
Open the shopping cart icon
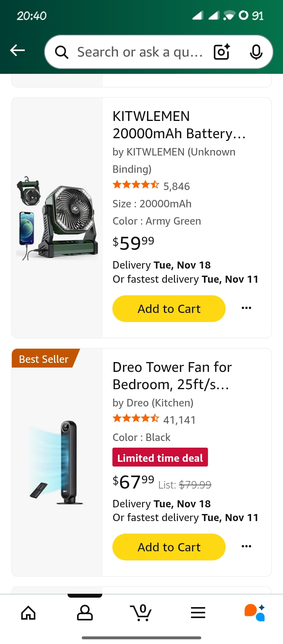[x=141, y=613]
